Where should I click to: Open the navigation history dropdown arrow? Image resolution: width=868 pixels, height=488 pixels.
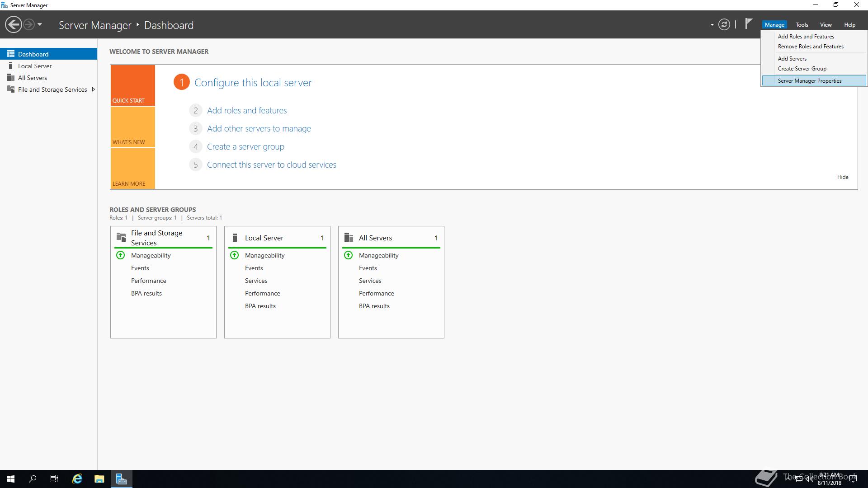40,25
